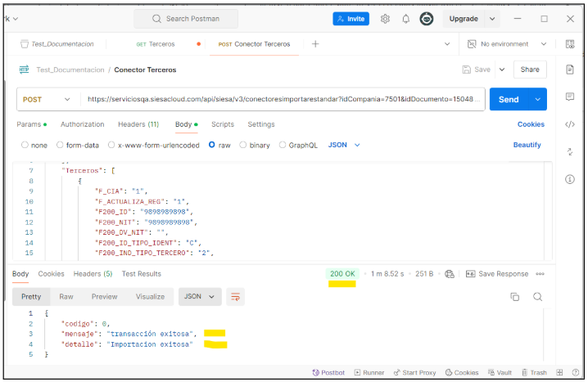
Task: Click the Beautify link
Action: 527,145
